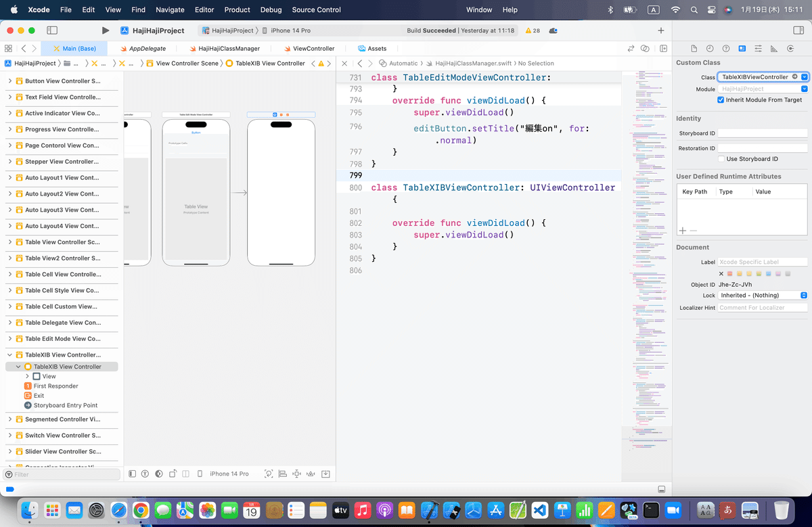Add an editor pane on the right
The height and width of the screenshot is (527, 812).
coord(664,49)
